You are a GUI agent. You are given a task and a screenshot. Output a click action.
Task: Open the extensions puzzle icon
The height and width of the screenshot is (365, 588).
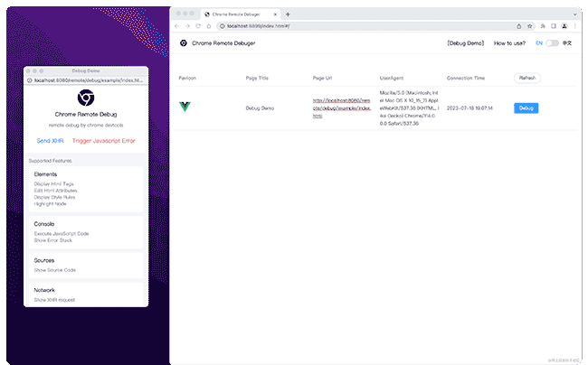point(543,26)
